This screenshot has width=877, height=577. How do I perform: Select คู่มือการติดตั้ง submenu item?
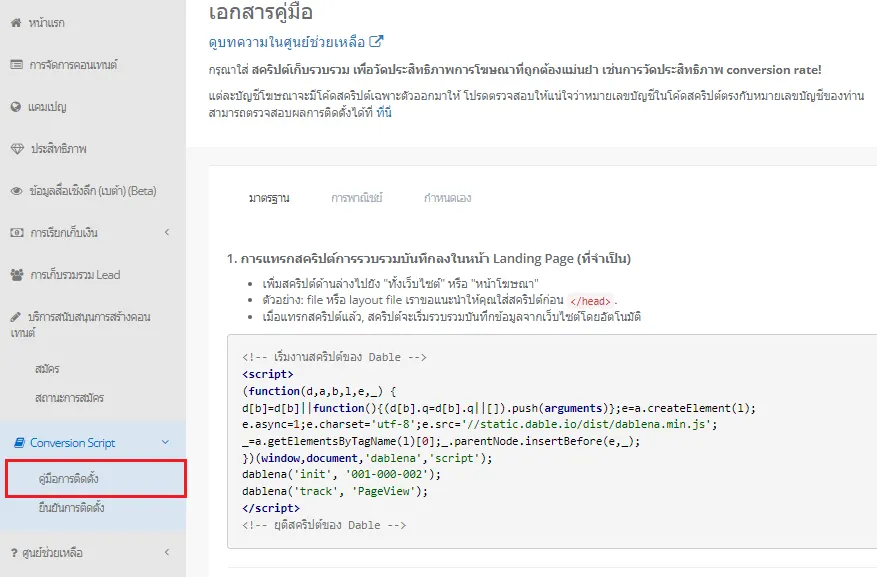point(69,478)
